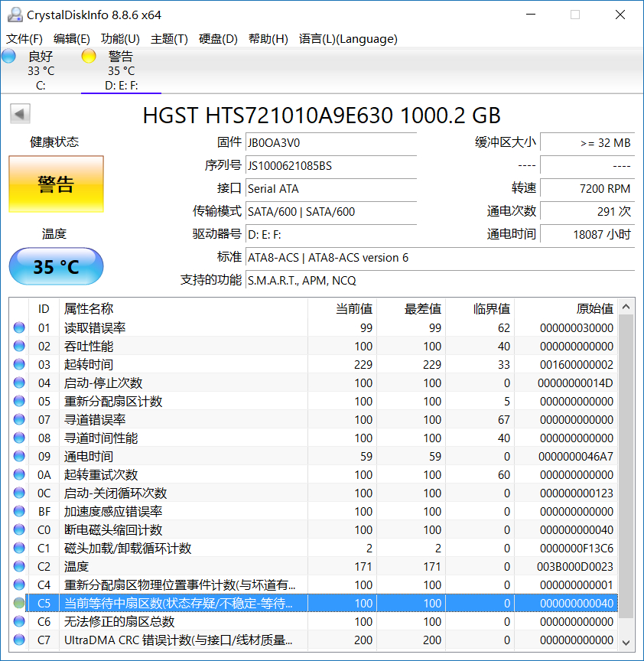The width and height of the screenshot is (644, 661).
Task: Click the attribute list vertical scrollbar thumb
Action: pyautogui.click(x=626, y=467)
